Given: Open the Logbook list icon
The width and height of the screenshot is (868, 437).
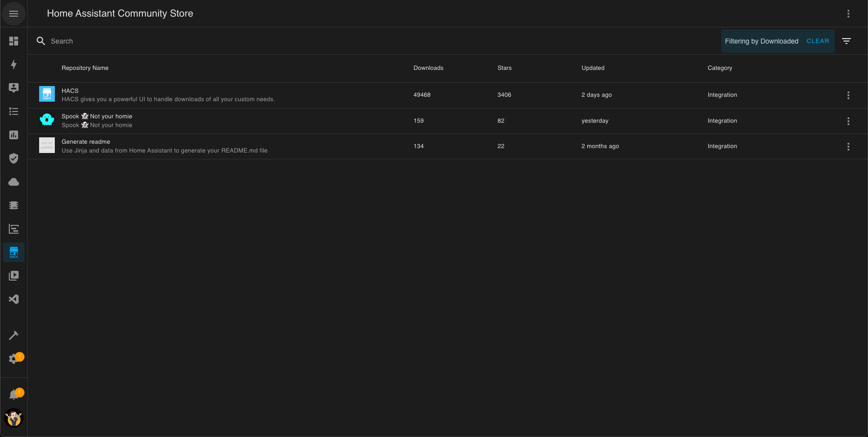Looking at the screenshot, I should click(14, 111).
